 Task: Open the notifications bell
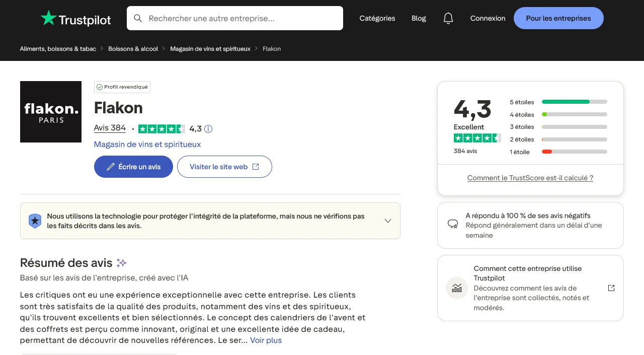tap(448, 18)
